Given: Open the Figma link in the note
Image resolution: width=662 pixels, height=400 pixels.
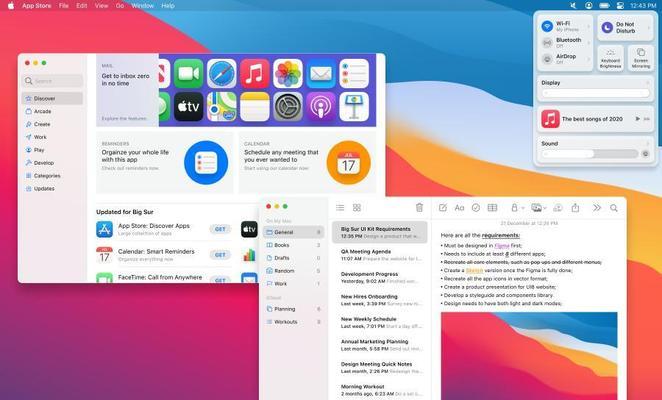Looking at the screenshot, I should [x=502, y=245].
